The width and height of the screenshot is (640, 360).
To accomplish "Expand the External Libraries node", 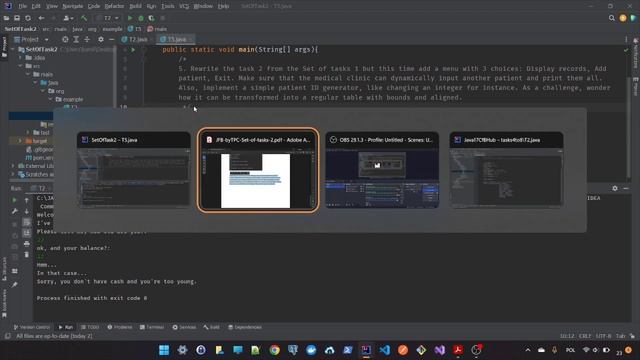I will [13, 166].
